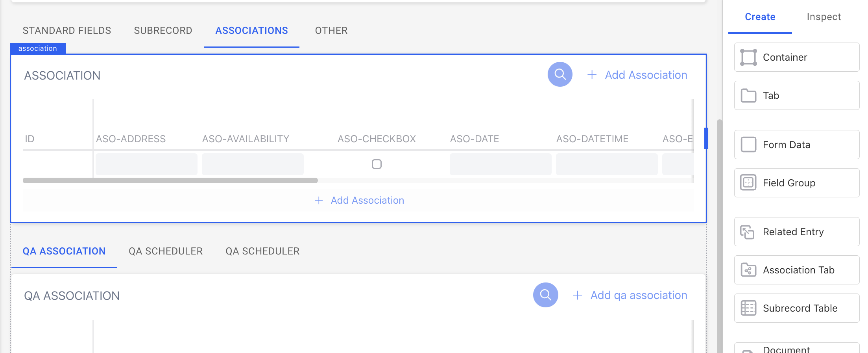This screenshot has height=353, width=868.
Task: Click search icon in QA Association header
Action: [x=545, y=295]
